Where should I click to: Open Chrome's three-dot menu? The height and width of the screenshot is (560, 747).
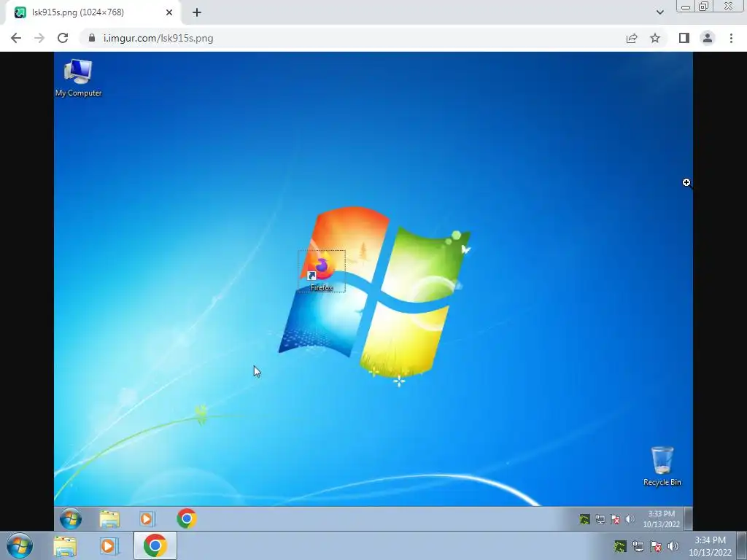[x=731, y=38]
